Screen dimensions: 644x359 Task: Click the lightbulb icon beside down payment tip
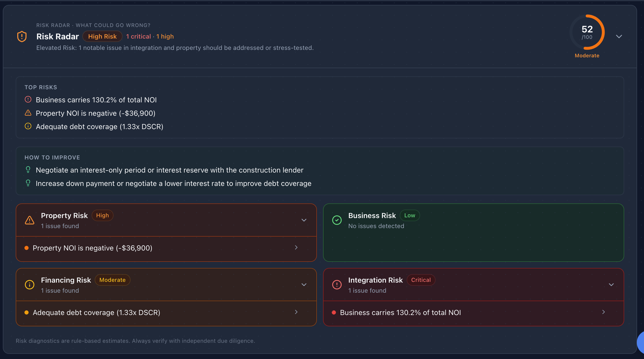(x=28, y=183)
